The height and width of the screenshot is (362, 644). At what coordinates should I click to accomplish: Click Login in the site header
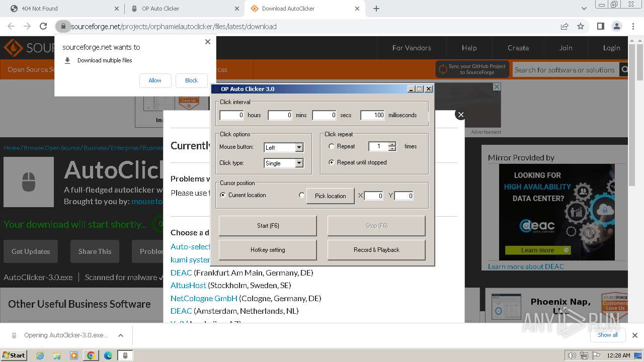click(611, 48)
